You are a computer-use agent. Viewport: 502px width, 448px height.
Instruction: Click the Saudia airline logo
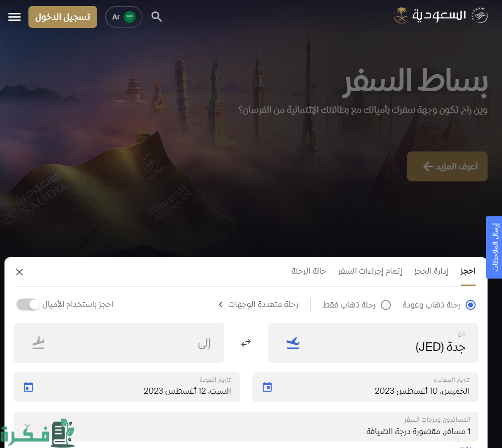[x=441, y=15]
